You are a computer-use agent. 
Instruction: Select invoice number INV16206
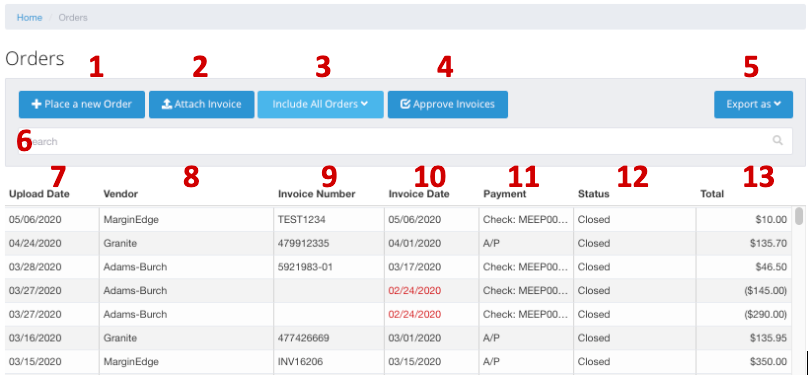click(300, 362)
